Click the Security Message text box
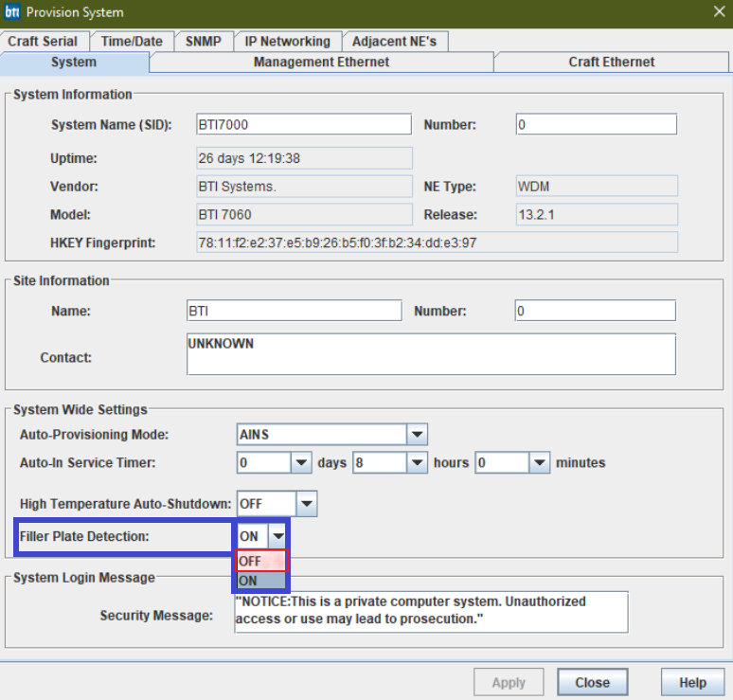 coord(431,611)
